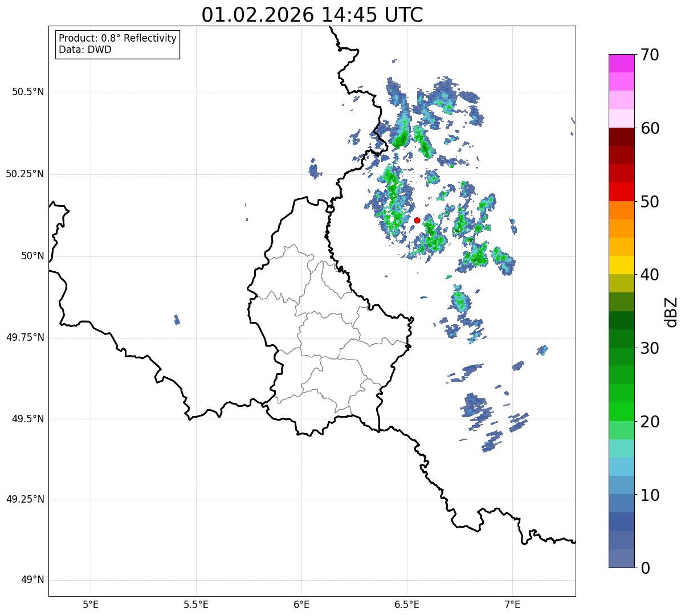Click the 6.5°E longitude tick label
Viewport: 685px width, 616px height.
coord(407,604)
